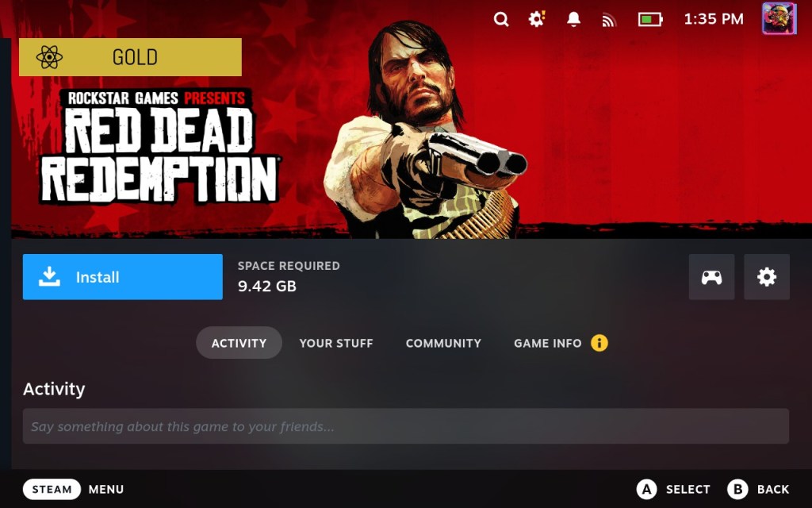Open the Game Info tab
The image size is (812, 508).
547,343
